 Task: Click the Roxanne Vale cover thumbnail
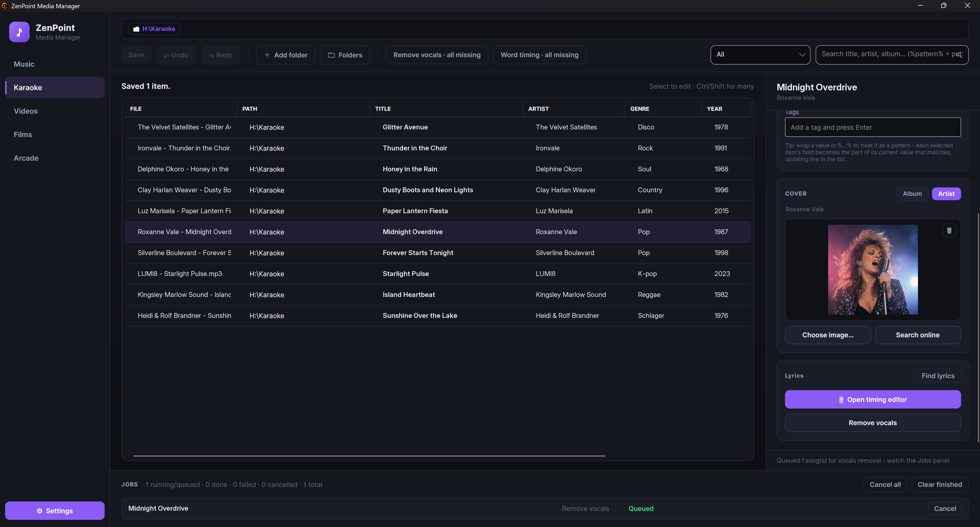pyautogui.click(x=873, y=270)
